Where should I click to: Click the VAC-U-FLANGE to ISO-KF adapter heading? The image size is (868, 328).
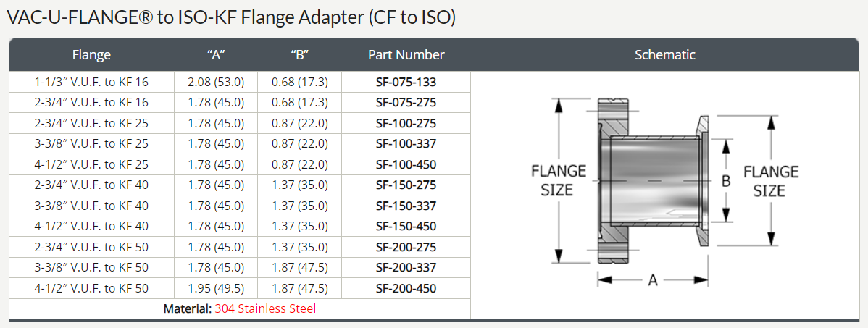pyautogui.click(x=231, y=17)
